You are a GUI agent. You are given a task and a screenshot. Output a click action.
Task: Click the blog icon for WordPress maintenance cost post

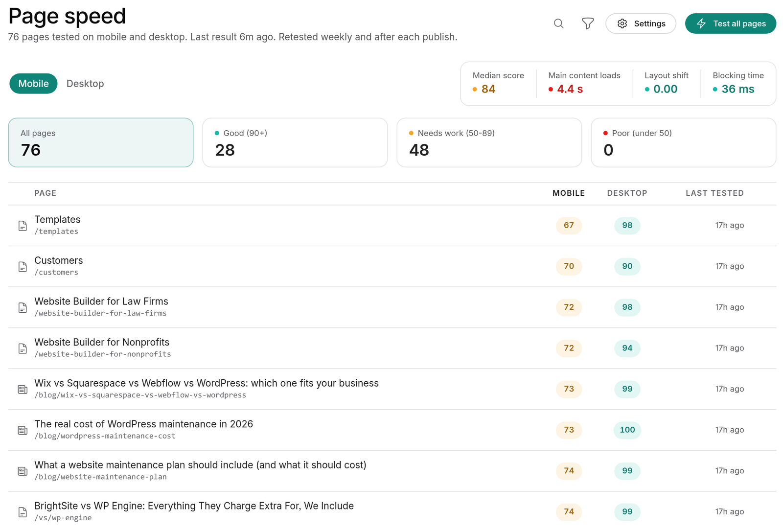23,430
